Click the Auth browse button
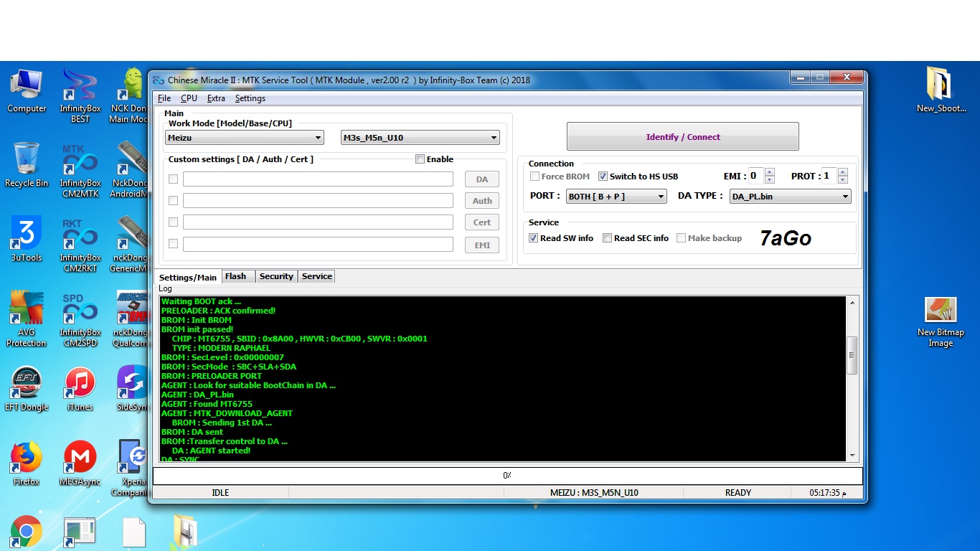 482,201
